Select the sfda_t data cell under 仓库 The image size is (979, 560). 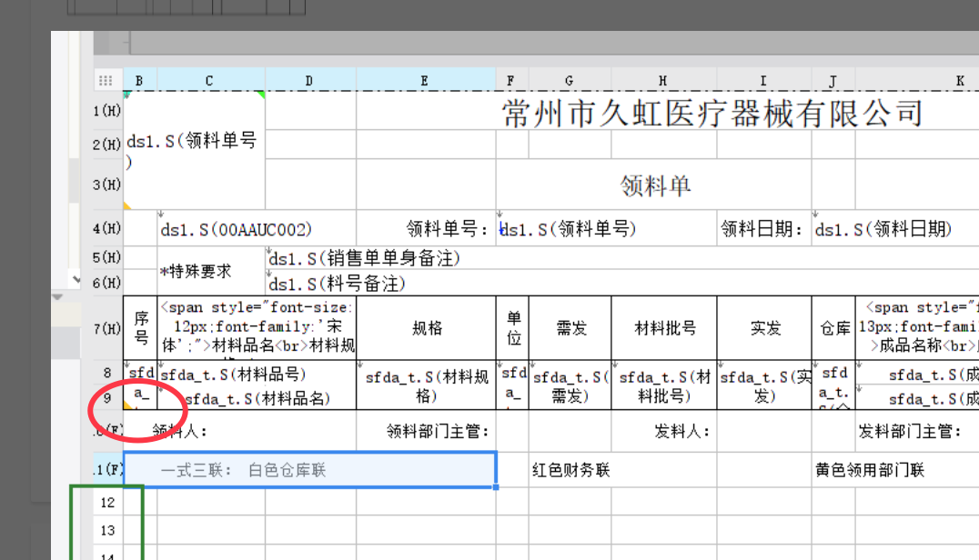833,385
